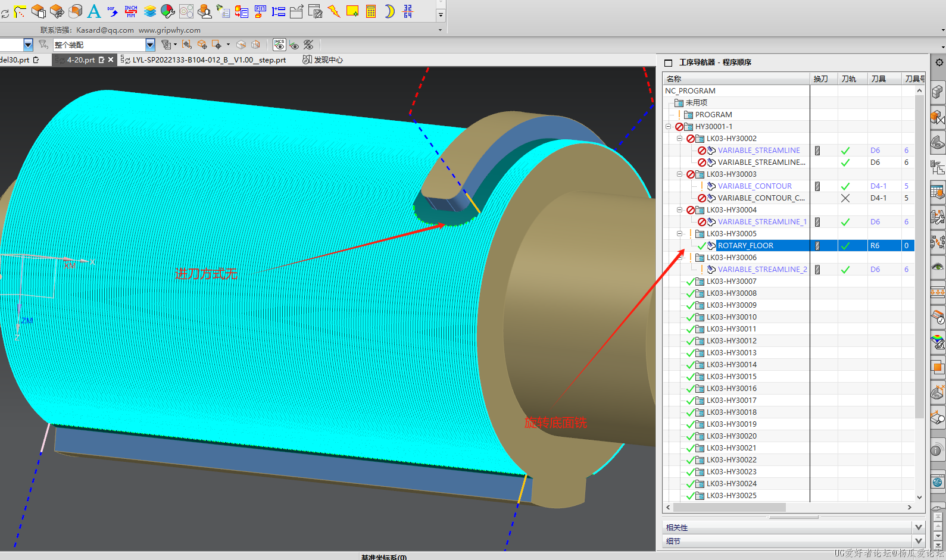Sort by the 名称 column header
Screen dimensions: 946x560
pyautogui.click(x=736, y=79)
